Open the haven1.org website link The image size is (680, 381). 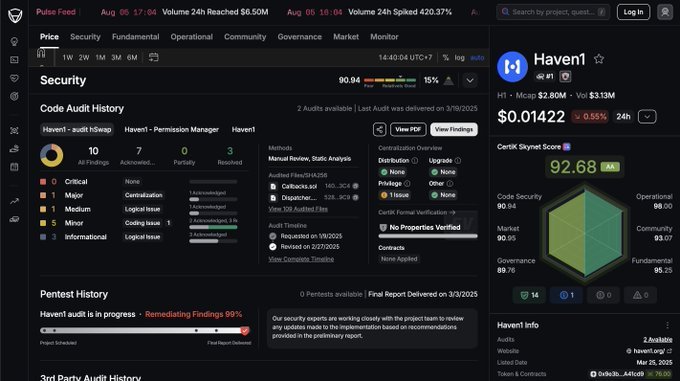(x=649, y=351)
